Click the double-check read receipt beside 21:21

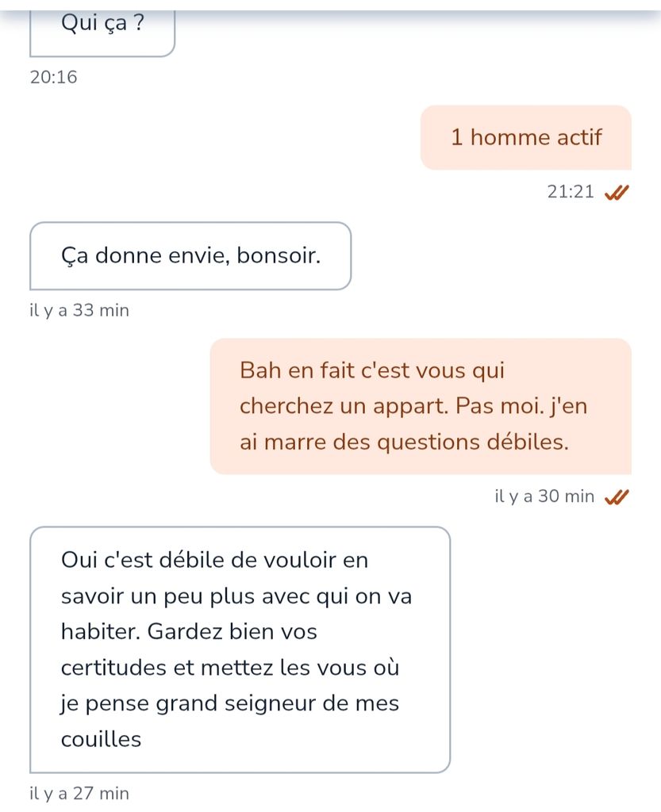point(617,192)
